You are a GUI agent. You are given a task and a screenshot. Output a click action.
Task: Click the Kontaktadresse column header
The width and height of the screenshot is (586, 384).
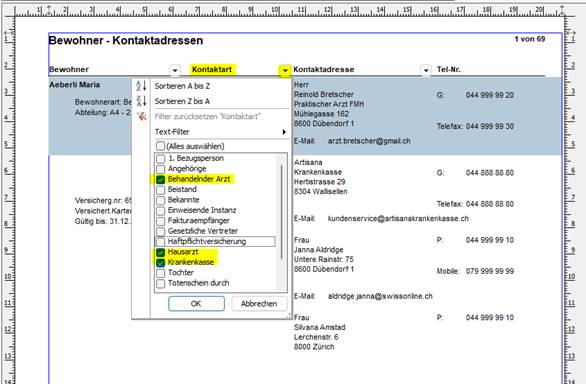pyautogui.click(x=324, y=69)
